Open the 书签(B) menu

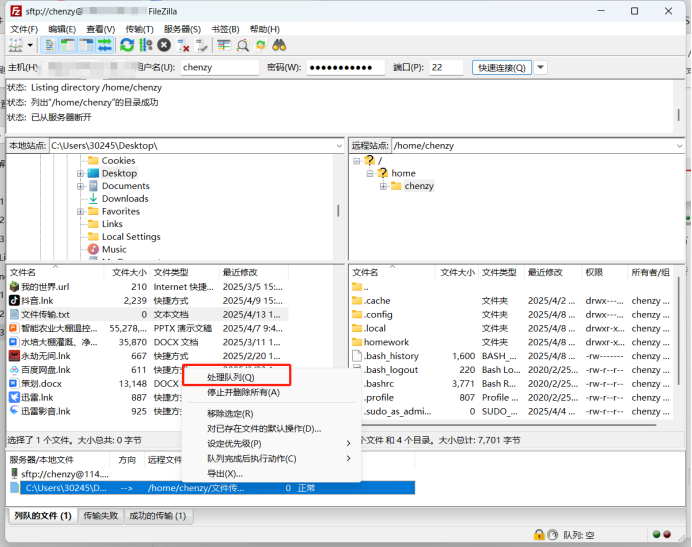click(225, 29)
